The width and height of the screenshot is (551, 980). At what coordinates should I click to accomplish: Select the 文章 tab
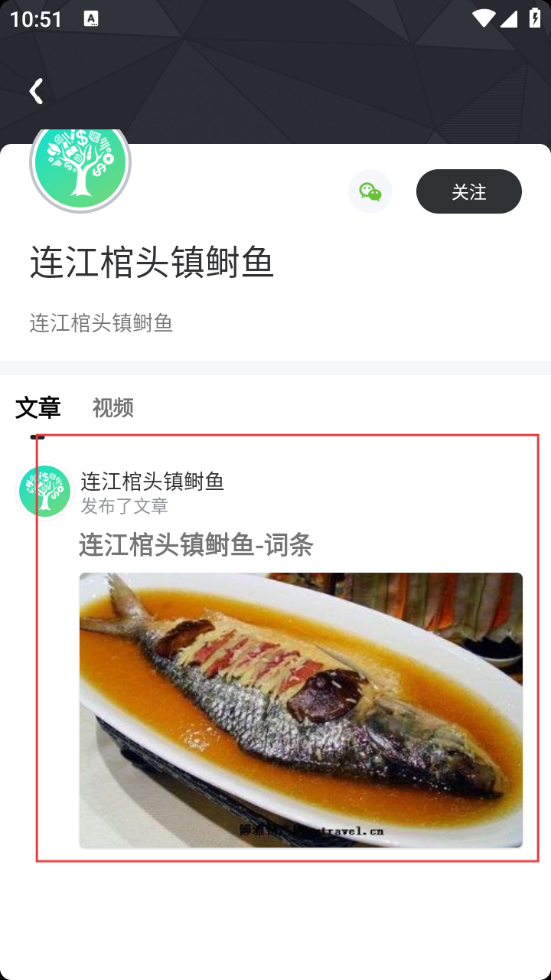tap(37, 407)
